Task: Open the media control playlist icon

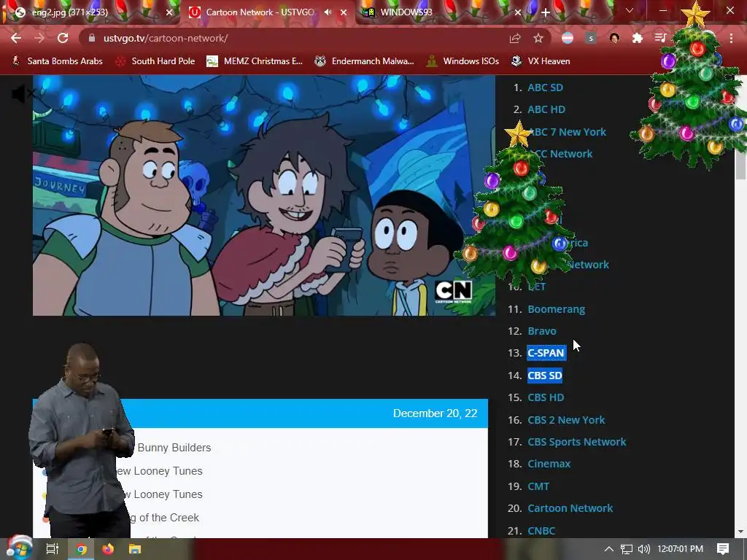Action: [x=660, y=38]
